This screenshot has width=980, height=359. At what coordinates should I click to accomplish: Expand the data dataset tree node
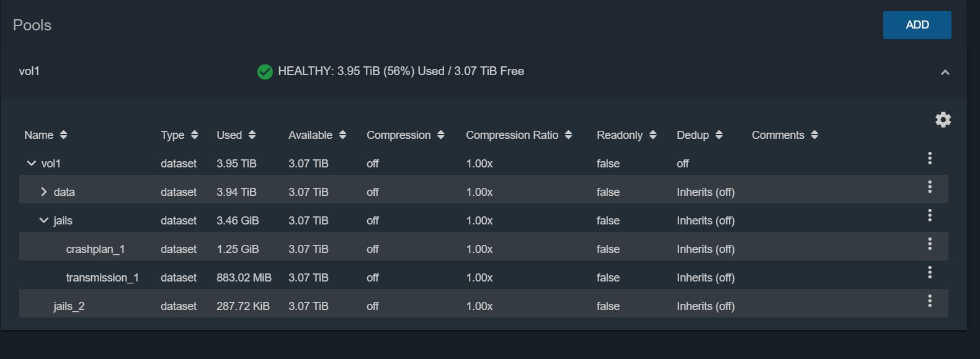[x=43, y=192]
